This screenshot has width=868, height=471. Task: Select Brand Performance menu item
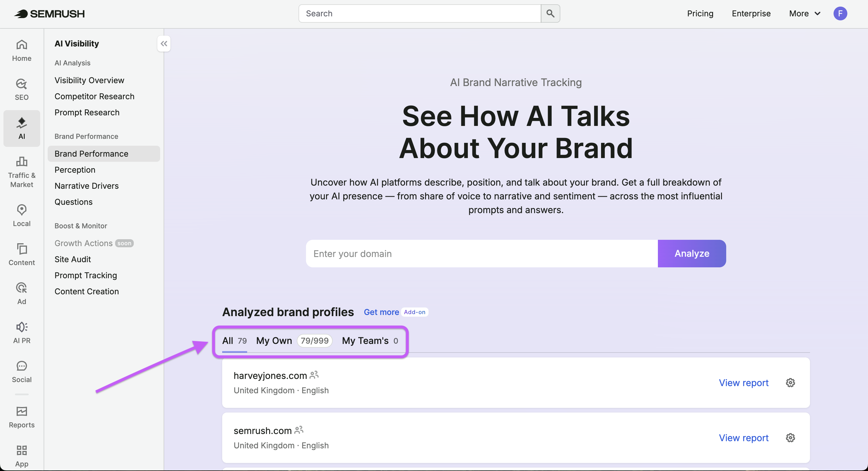tap(104, 153)
